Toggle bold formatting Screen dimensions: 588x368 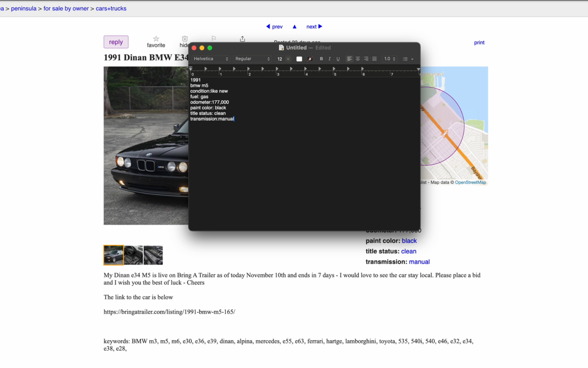[321, 59]
